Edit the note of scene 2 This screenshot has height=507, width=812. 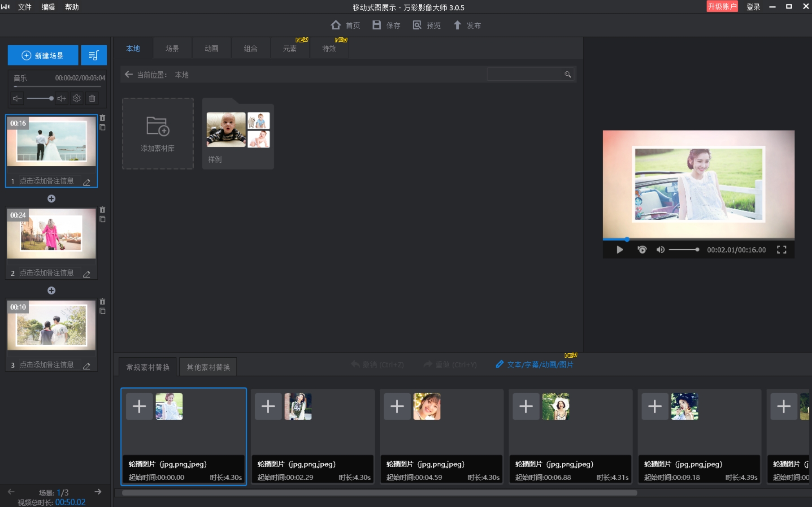87,273
